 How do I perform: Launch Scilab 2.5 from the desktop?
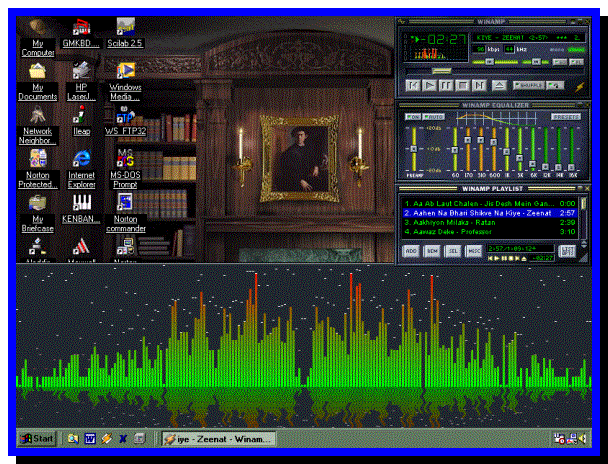coord(126,33)
